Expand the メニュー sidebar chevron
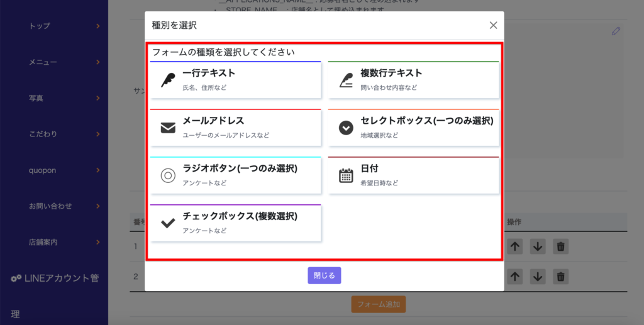The width and height of the screenshot is (644, 325). tap(98, 62)
